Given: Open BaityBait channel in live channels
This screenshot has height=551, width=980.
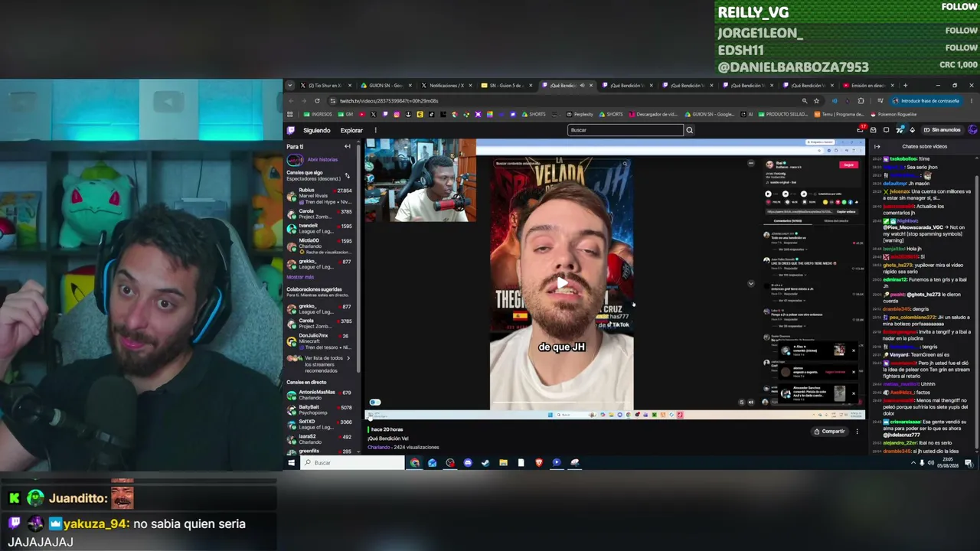Looking at the screenshot, I should (x=319, y=409).
